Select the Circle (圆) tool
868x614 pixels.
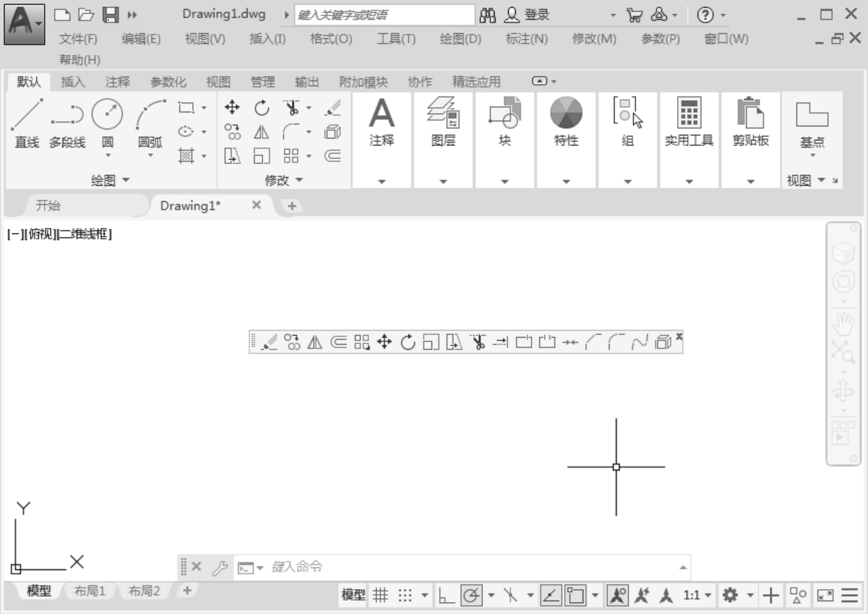point(107,123)
